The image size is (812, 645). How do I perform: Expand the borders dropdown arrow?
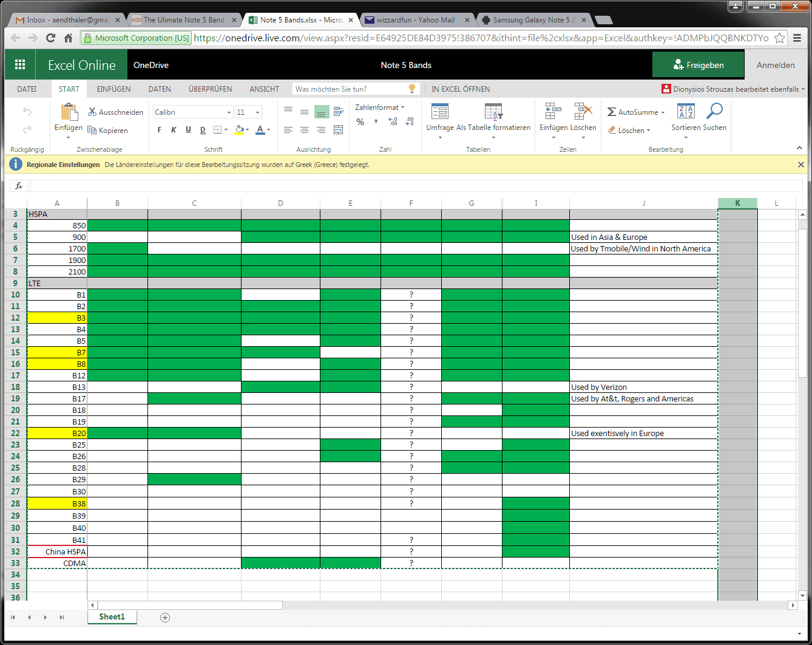(226, 130)
